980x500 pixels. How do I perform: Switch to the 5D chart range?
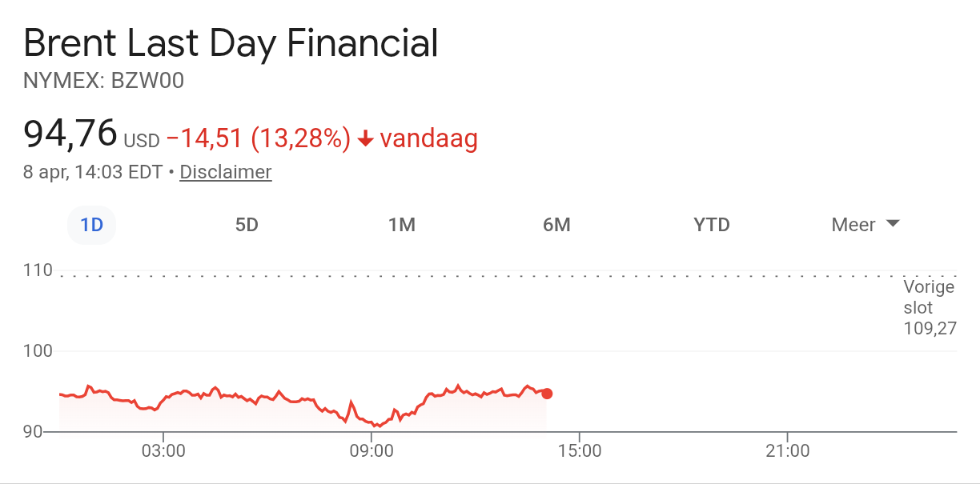(x=247, y=225)
